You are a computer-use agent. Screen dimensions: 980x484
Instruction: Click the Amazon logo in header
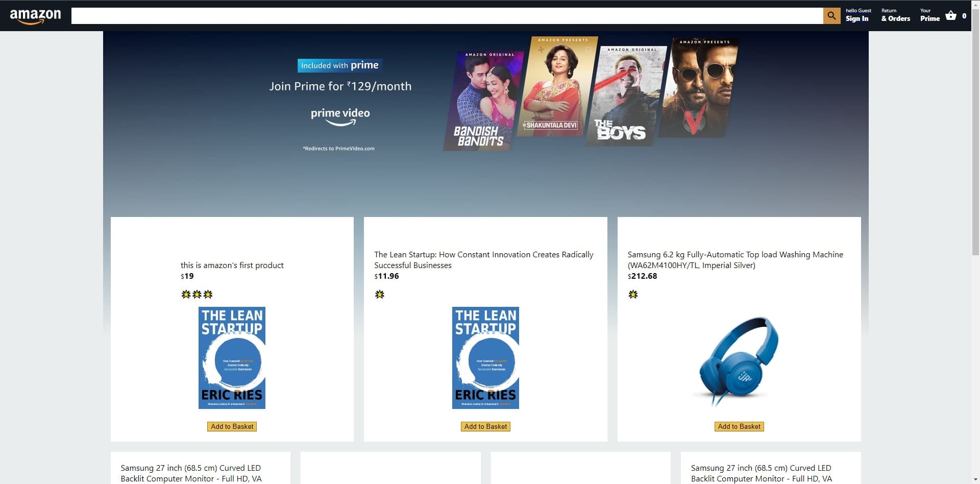click(x=35, y=16)
